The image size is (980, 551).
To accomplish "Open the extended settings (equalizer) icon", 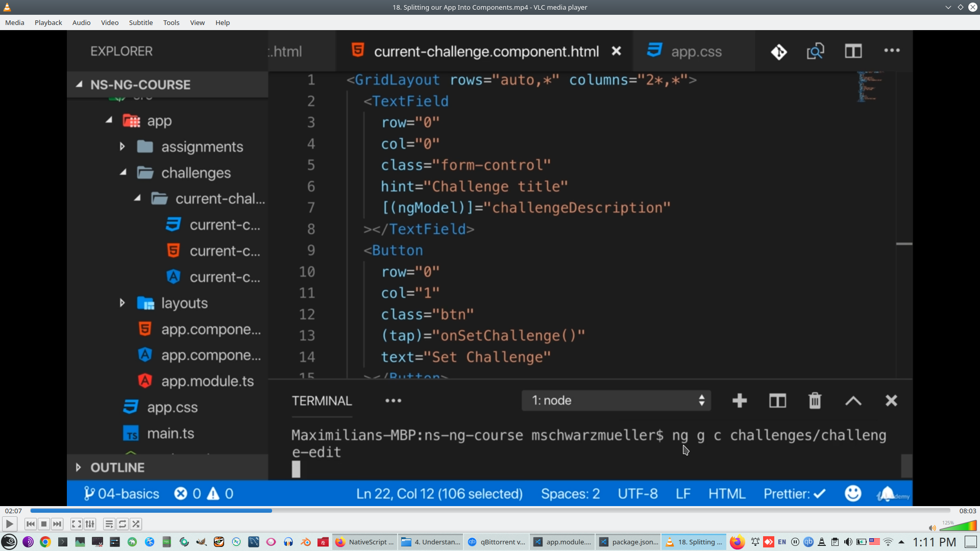I will click(x=90, y=524).
